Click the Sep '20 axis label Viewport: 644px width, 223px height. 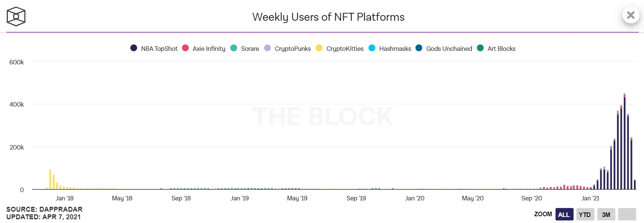click(x=532, y=198)
